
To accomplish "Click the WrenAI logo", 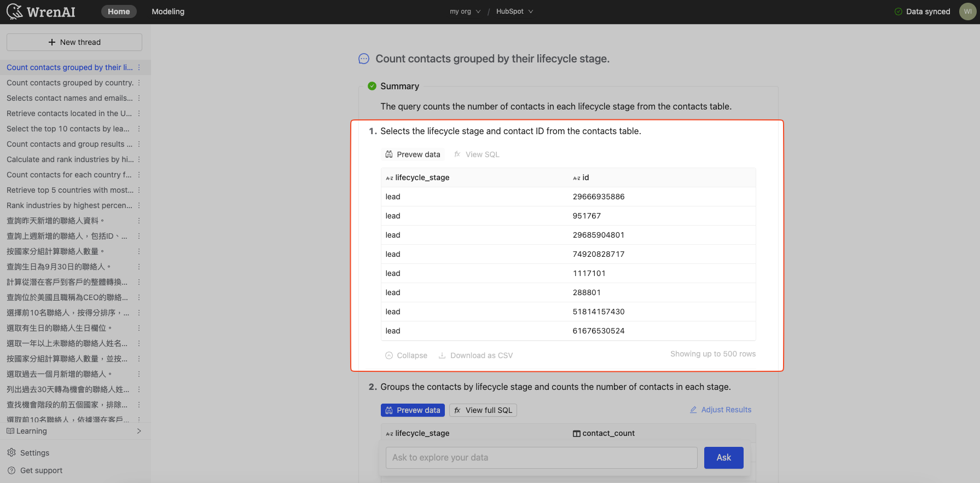I will [x=41, y=12].
